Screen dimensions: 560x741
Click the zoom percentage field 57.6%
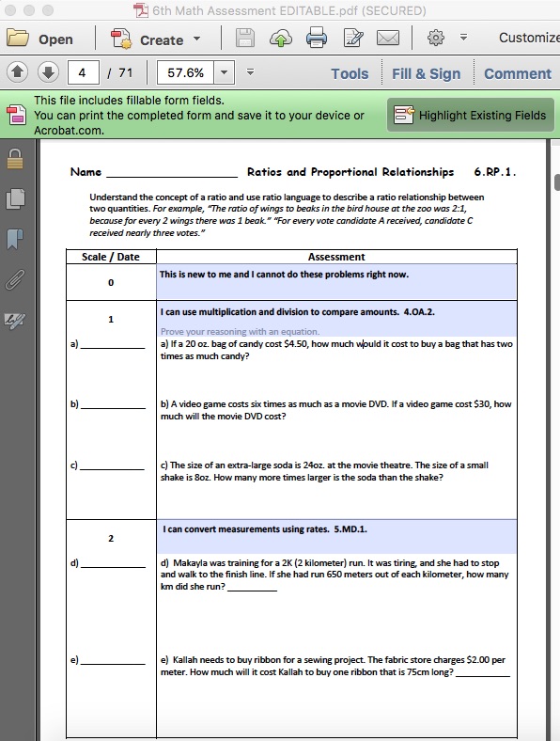pos(185,72)
